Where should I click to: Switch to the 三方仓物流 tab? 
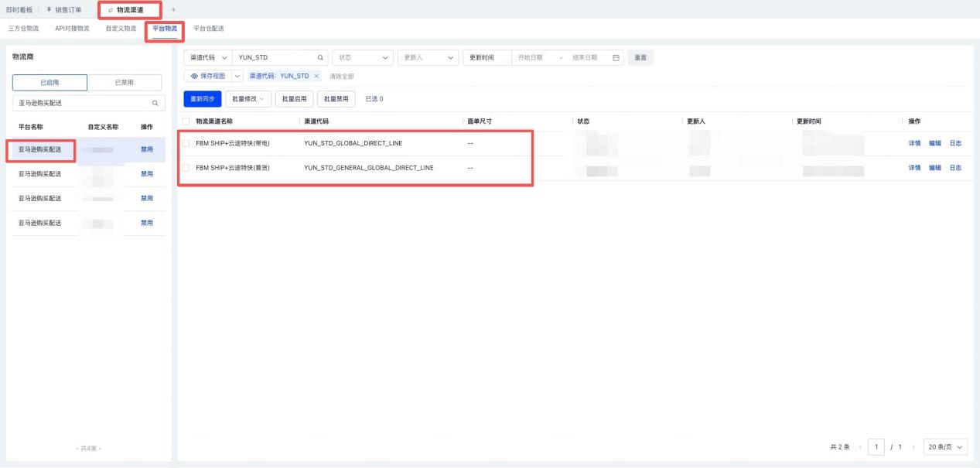(22, 29)
